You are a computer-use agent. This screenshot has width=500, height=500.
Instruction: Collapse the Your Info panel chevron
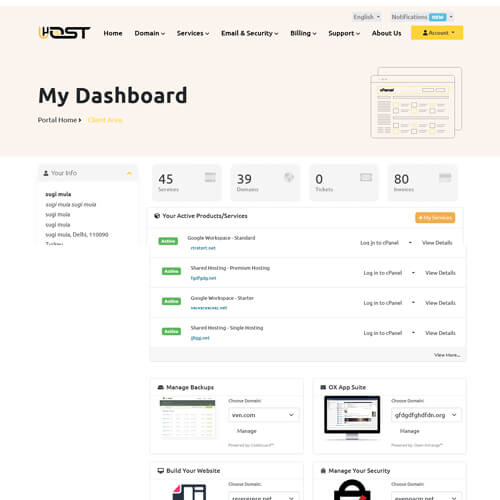coord(129,173)
